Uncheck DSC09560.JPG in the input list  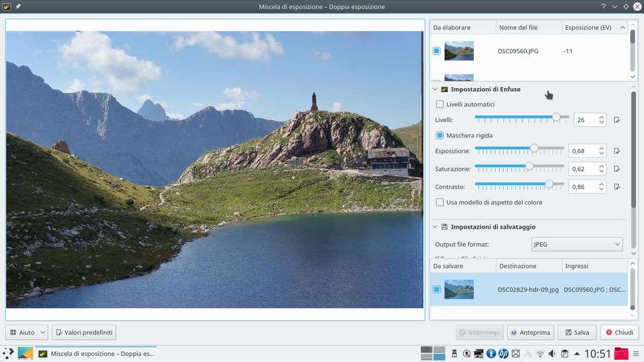436,51
